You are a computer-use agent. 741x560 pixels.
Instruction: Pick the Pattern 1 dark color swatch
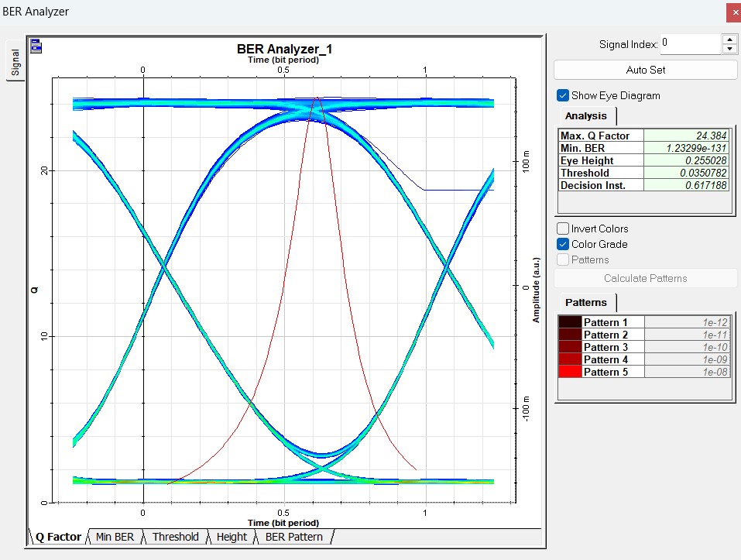click(570, 322)
